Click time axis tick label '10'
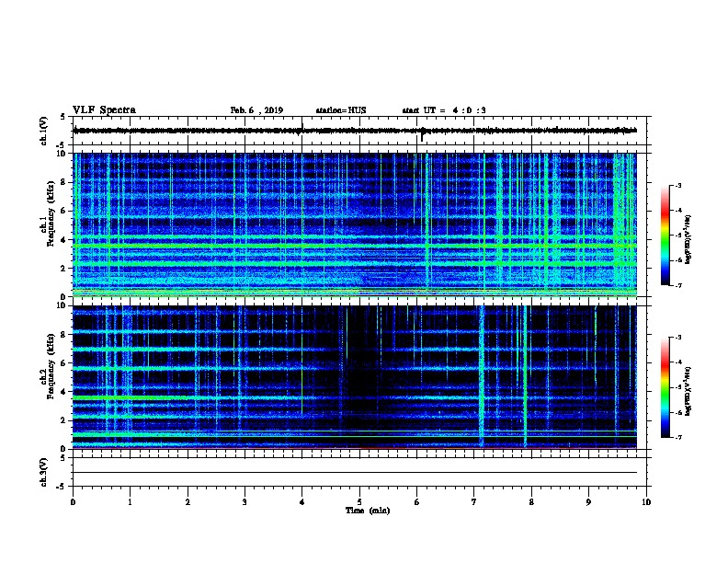This screenshot has height=563, width=728. (646, 502)
